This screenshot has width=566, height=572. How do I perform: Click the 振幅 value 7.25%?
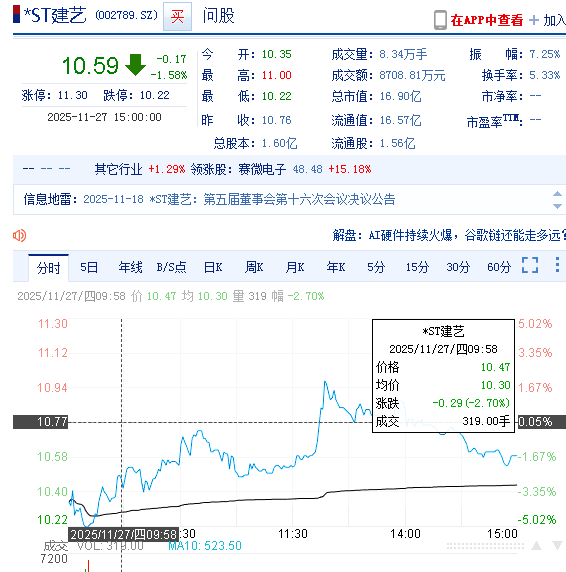pyautogui.click(x=544, y=54)
